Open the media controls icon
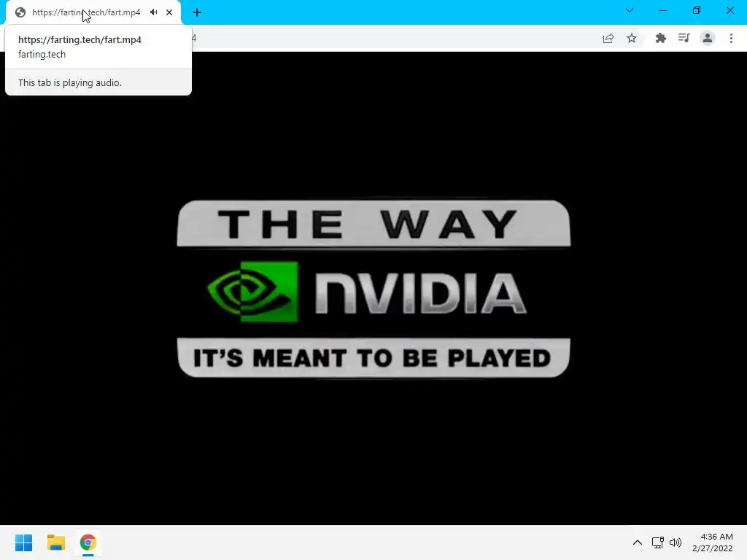 (684, 38)
